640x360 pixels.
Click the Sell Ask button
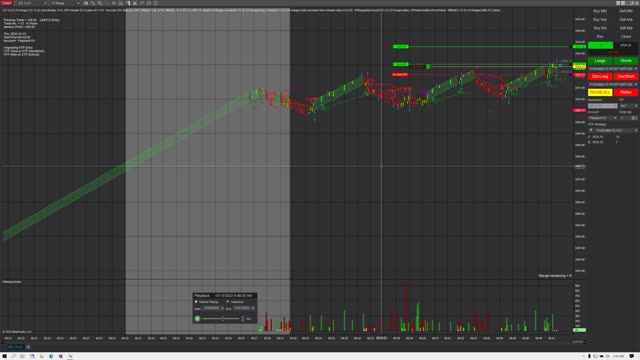coord(626,20)
